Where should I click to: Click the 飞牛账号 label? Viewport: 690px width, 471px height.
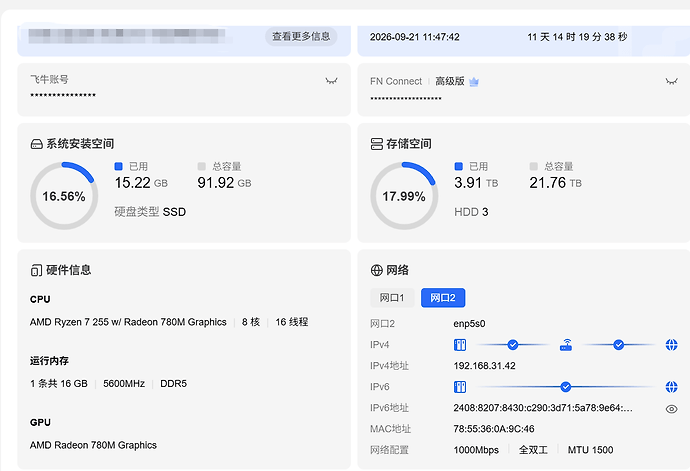(49, 80)
